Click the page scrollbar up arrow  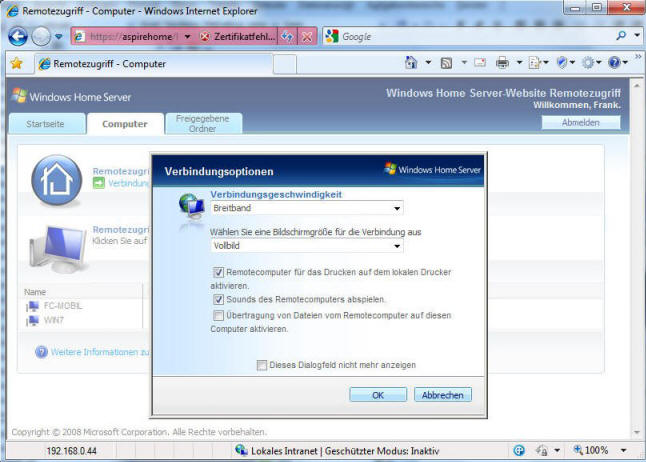click(637, 86)
